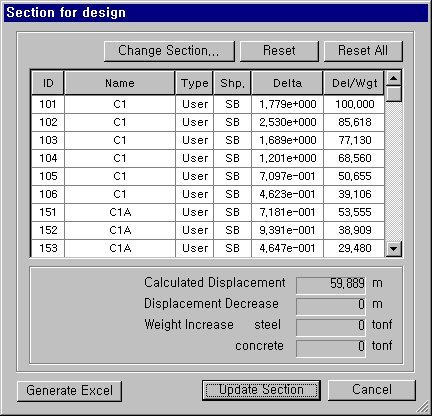The image size is (432, 416).
Task: Click the concrete weight increase field
Action: tap(331, 348)
